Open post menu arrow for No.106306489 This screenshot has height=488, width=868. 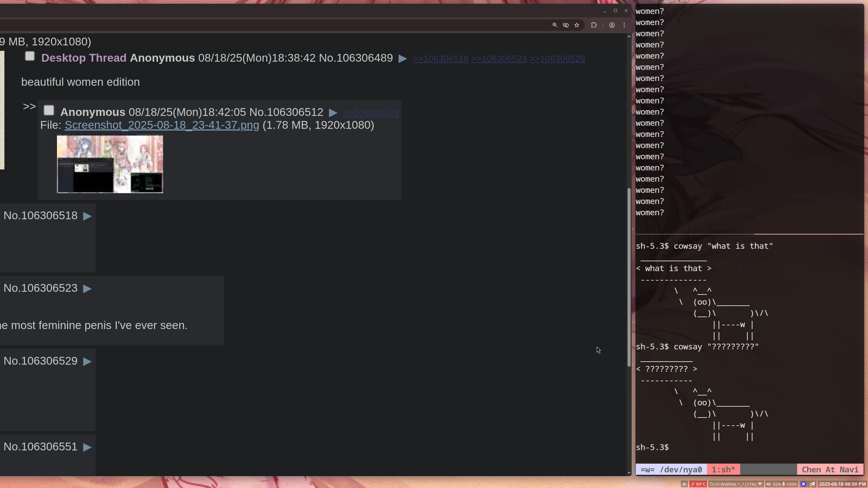click(402, 59)
